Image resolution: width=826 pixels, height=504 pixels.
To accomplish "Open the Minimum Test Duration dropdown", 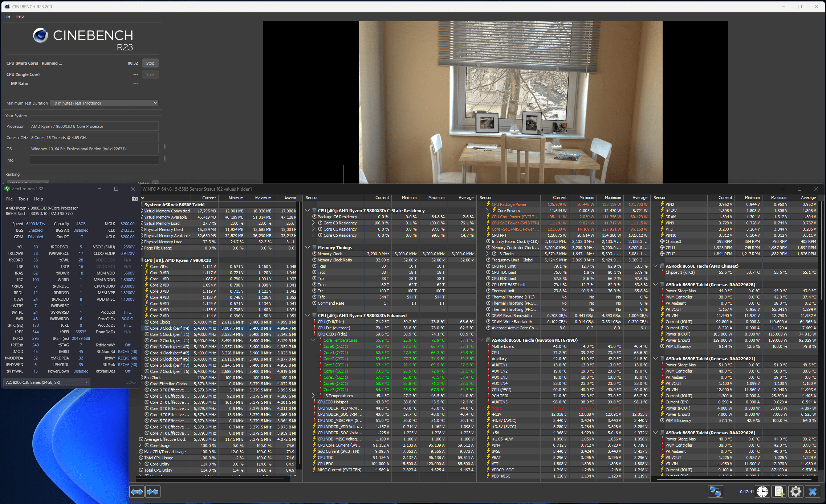I will 104,103.
